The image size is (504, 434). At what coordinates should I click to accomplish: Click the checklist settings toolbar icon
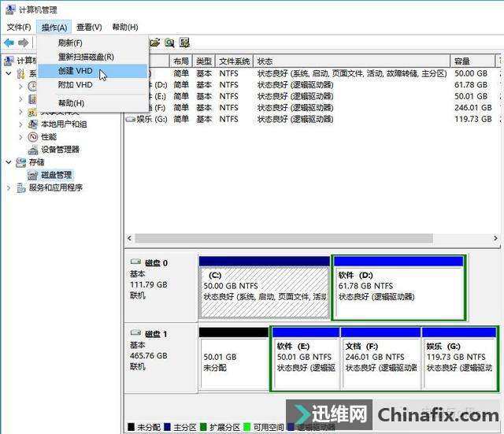(x=184, y=43)
